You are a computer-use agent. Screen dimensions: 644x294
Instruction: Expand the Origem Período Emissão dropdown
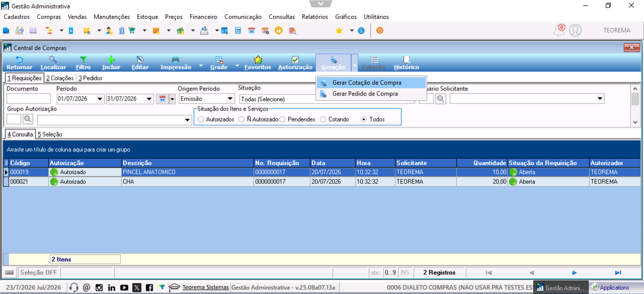point(230,99)
